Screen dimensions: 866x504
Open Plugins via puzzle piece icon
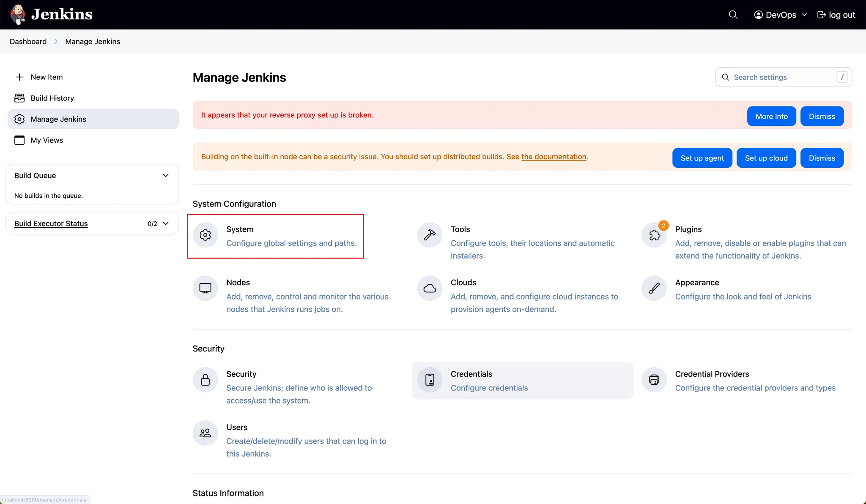click(x=654, y=235)
